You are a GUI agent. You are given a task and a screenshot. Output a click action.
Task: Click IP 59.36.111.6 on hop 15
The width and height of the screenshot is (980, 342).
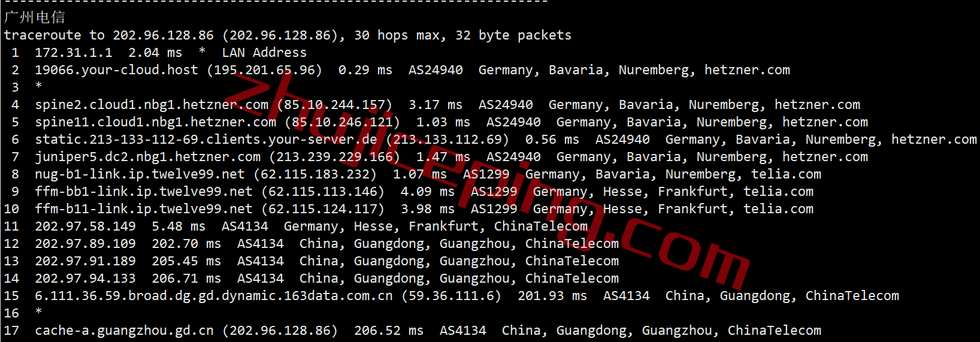(451, 296)
